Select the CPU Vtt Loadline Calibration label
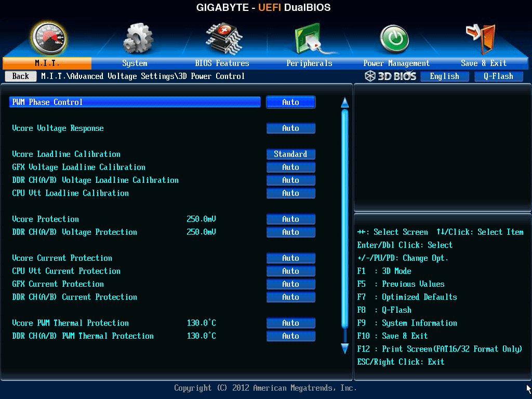The image size is (532, 399). click(x=70, y=193)
